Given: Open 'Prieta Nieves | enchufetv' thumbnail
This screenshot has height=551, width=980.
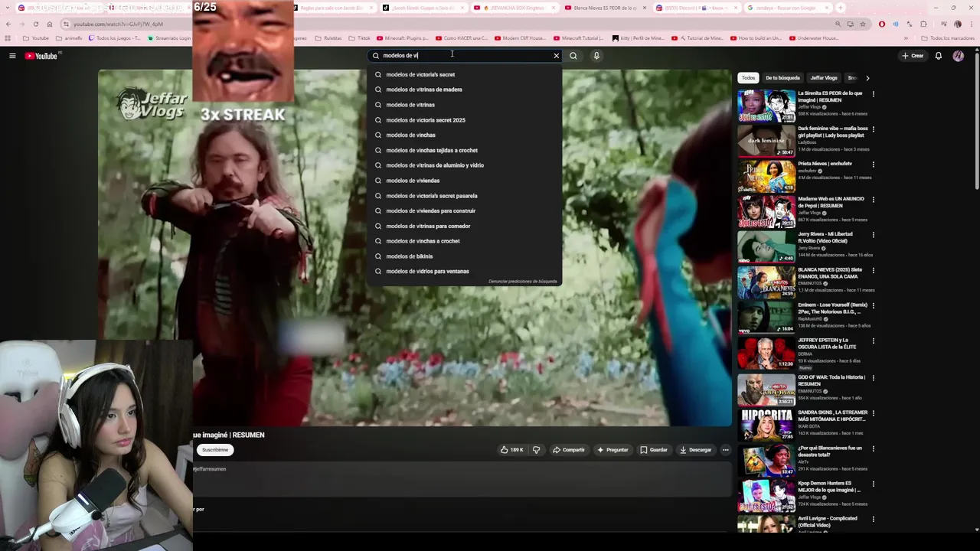Looking at the screenshot, I should click(766, 177).
